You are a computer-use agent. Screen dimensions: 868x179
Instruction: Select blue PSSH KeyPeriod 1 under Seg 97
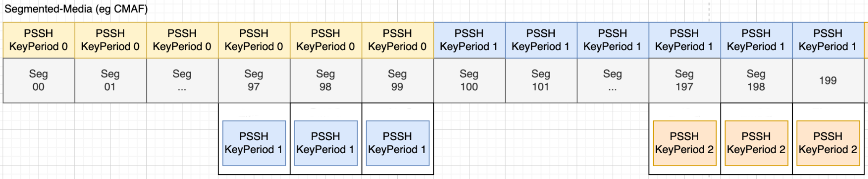tap(254, 143)
